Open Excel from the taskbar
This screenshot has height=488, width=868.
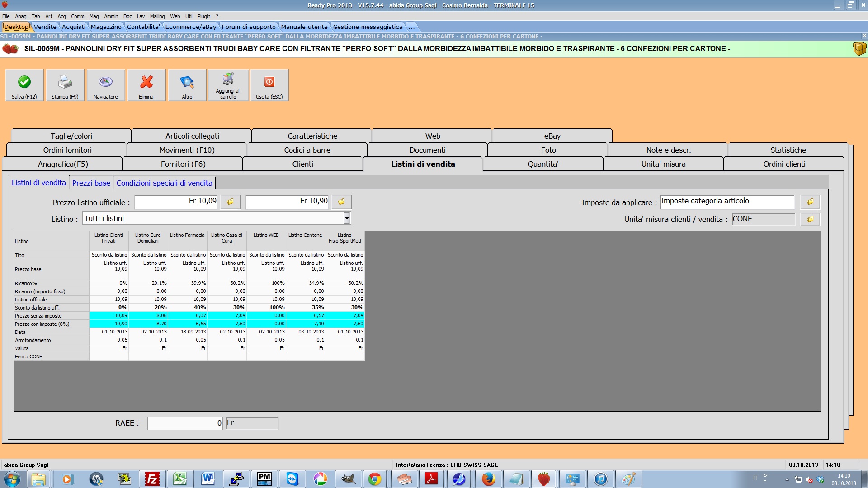click(180, 479)
